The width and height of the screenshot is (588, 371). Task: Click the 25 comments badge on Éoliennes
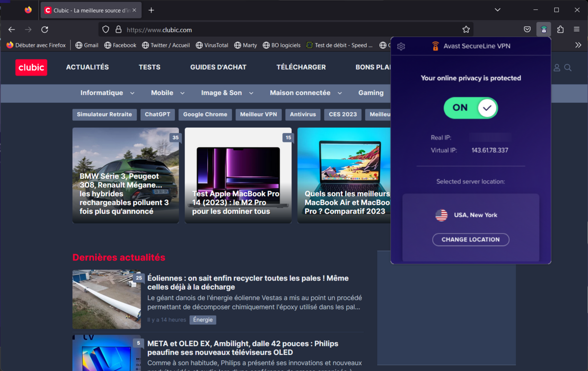tap(139, 278)
